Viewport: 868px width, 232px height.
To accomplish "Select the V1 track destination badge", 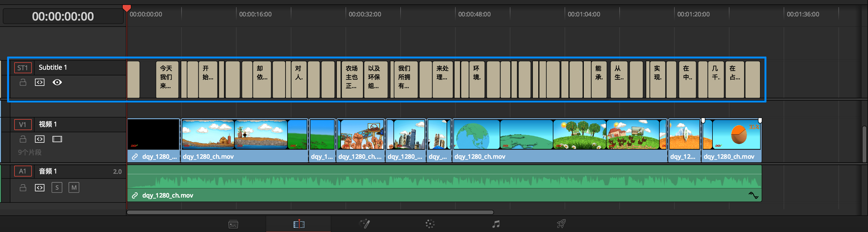I will click(x=23, y=124).
